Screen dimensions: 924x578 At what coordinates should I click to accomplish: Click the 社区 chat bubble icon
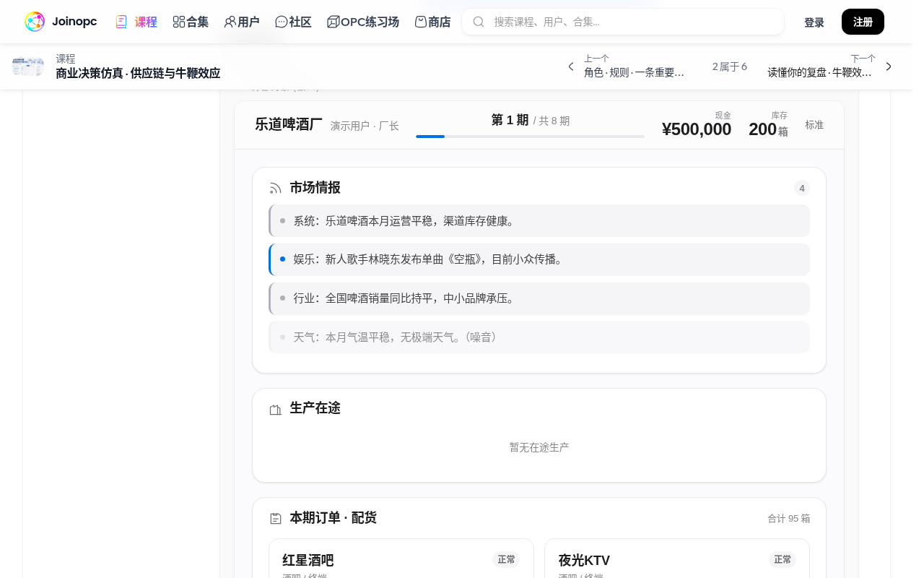point(282,22)
